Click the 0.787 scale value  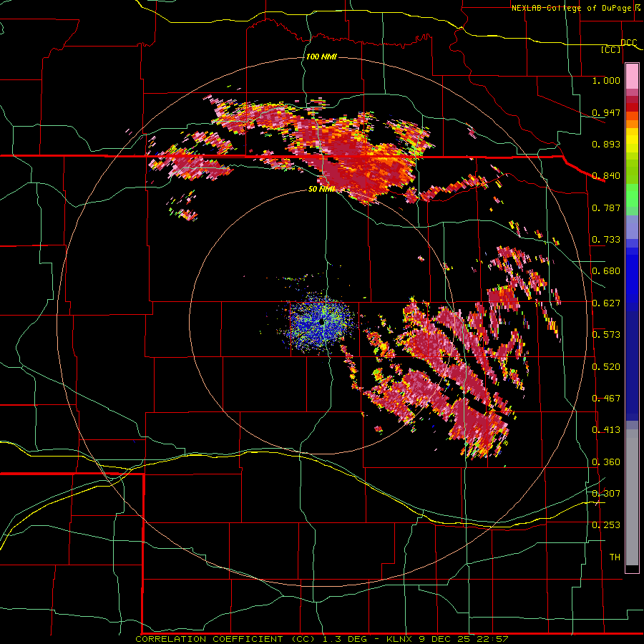(x=606, y=208)
